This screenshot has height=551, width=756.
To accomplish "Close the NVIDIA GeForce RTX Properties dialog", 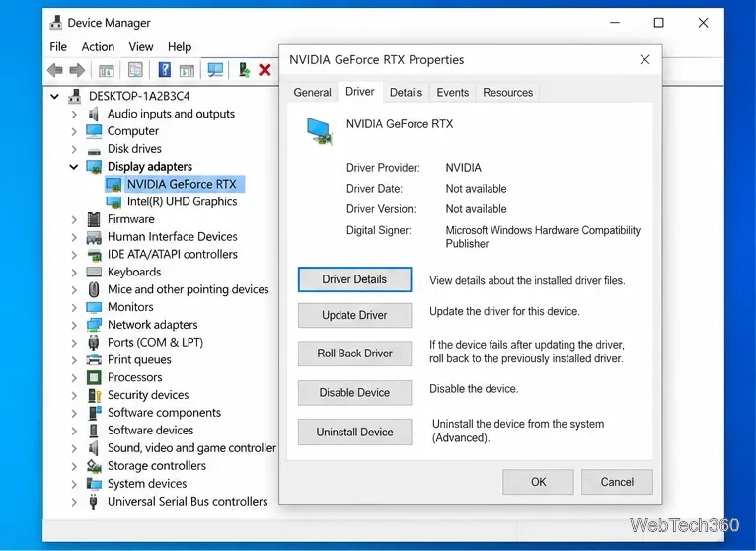I will 644,60.
